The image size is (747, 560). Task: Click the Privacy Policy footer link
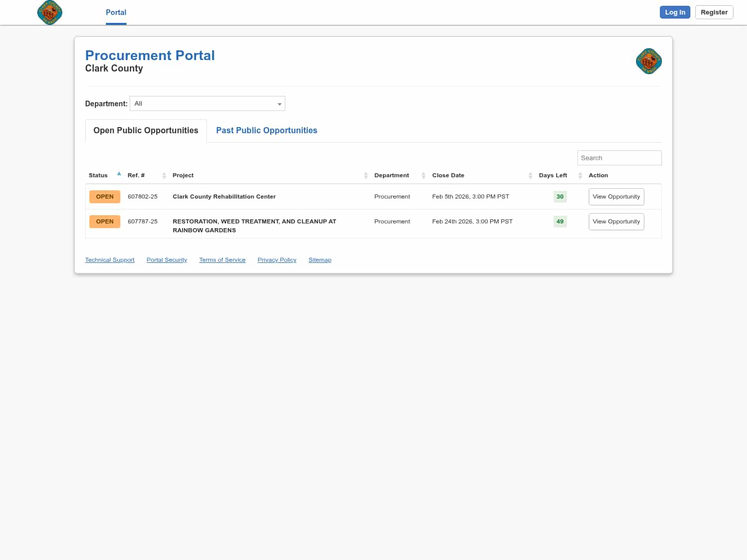point(276,260)
